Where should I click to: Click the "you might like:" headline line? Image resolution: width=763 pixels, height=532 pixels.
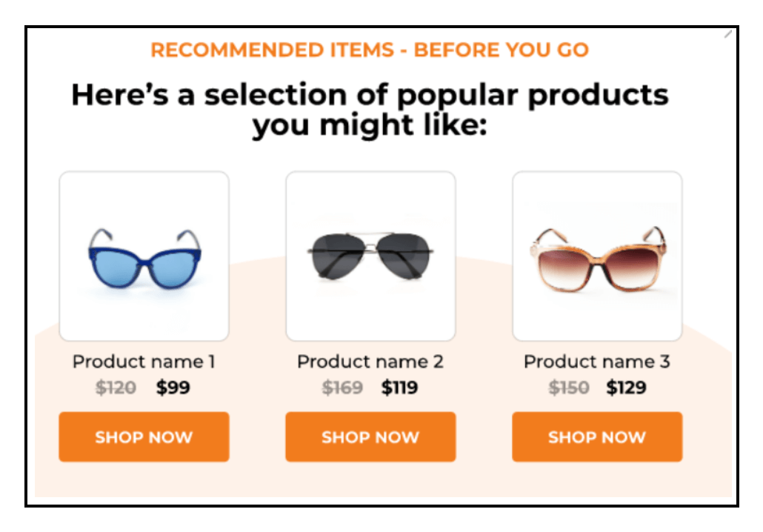point(370,126)
